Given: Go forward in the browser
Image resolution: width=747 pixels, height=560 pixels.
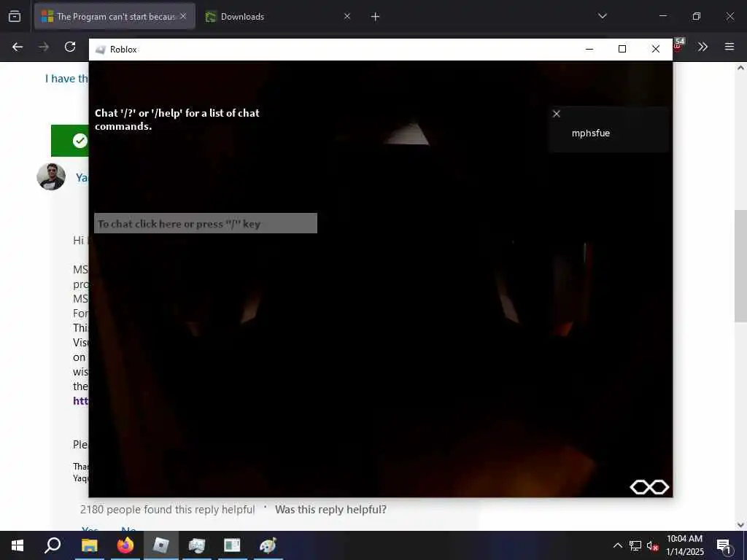Looking at the screenshot, I should [44, 47].
